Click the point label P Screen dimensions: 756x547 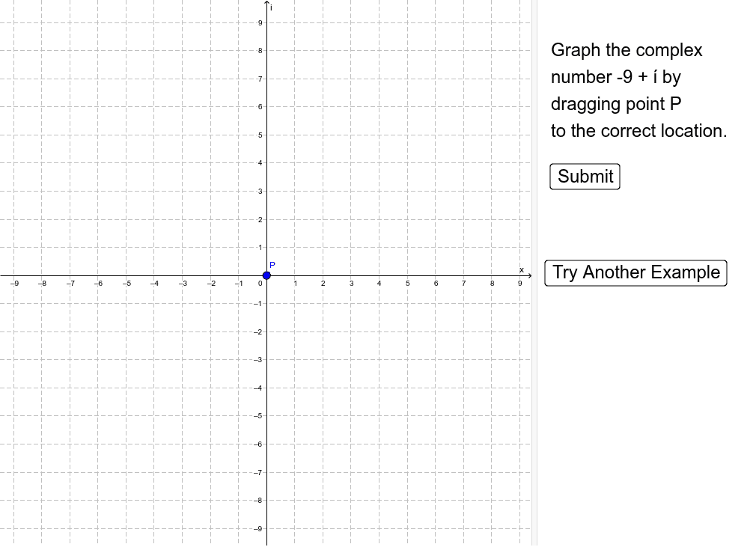click(272, 265)
